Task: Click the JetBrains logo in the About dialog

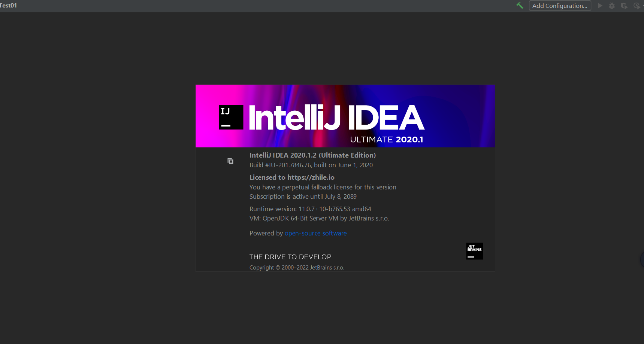Action: click(474, 251)
